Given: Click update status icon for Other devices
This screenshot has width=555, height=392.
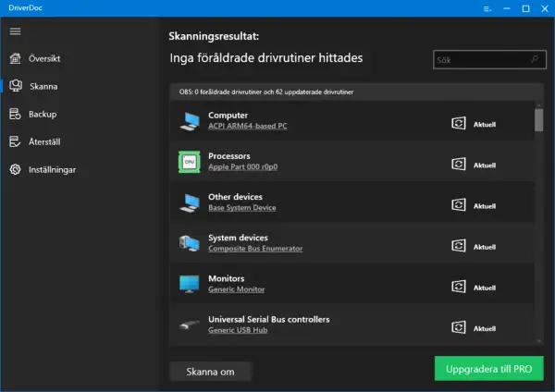Looking at the screenshot, I should tap(459, 205).
